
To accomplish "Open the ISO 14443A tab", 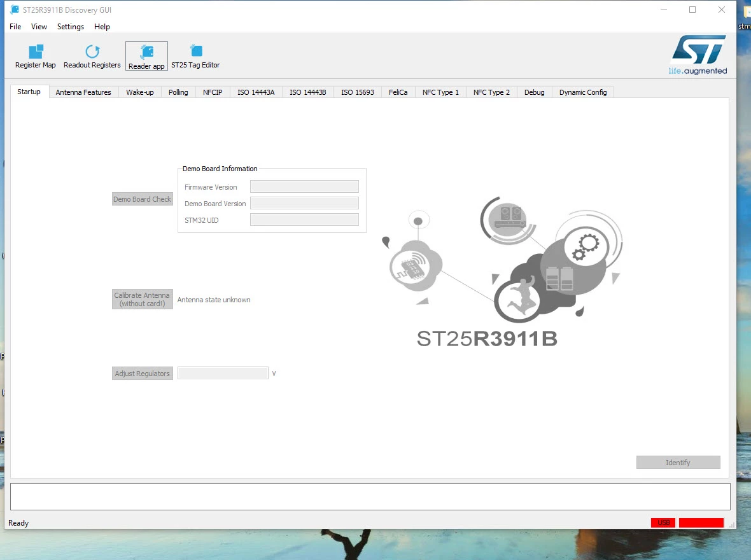I will 256,92.
